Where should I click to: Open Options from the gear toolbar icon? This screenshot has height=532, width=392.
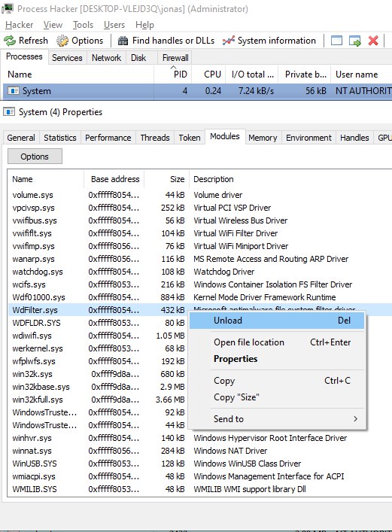click(62, 41)
